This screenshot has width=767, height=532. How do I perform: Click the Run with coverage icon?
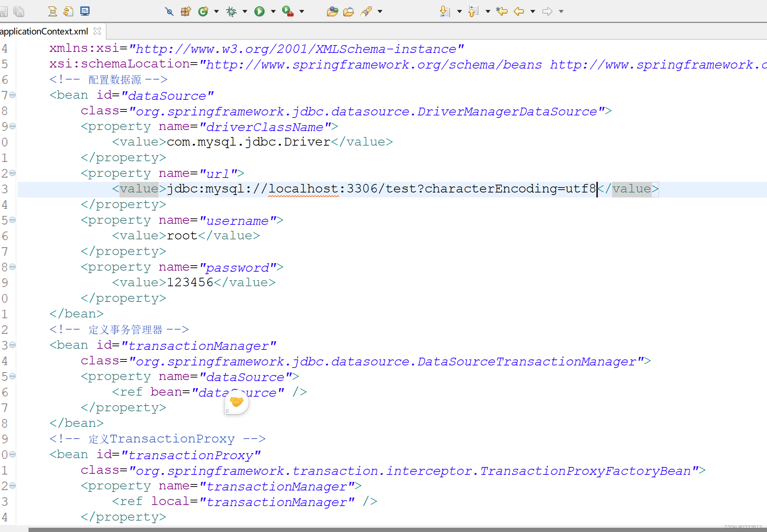[x=288, y=11]
